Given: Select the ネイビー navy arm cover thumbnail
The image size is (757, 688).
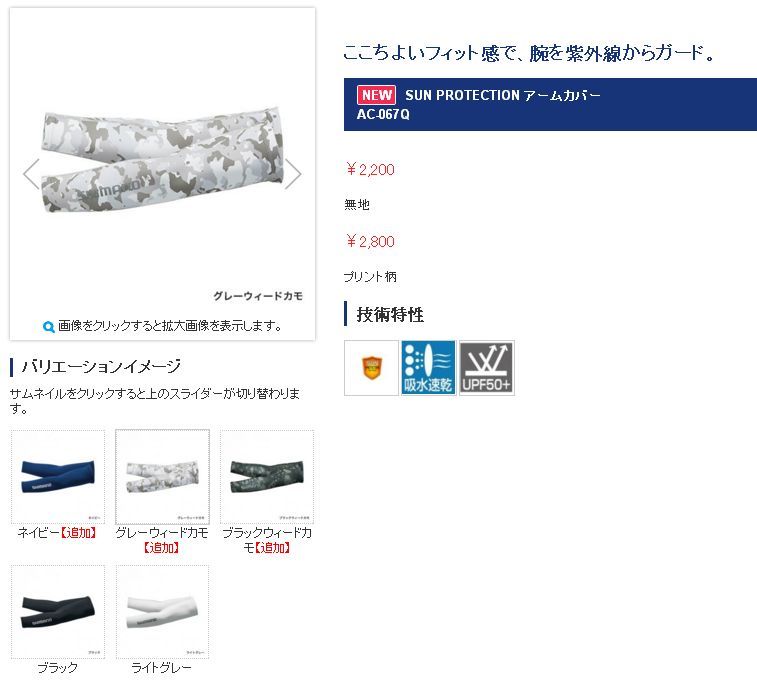Looking at the screenshot, I should pos(58,477).
